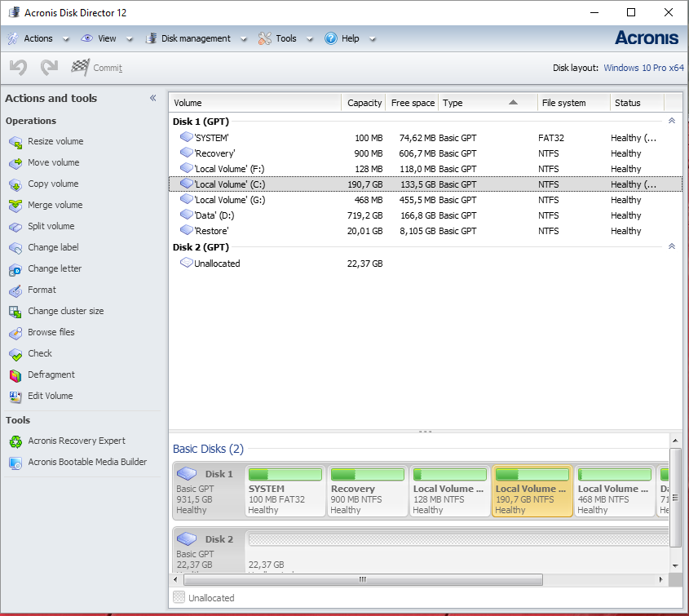Click the volume icon beside 'Data' (D:) row
This screenshot has width=689, height=616.
186,215
